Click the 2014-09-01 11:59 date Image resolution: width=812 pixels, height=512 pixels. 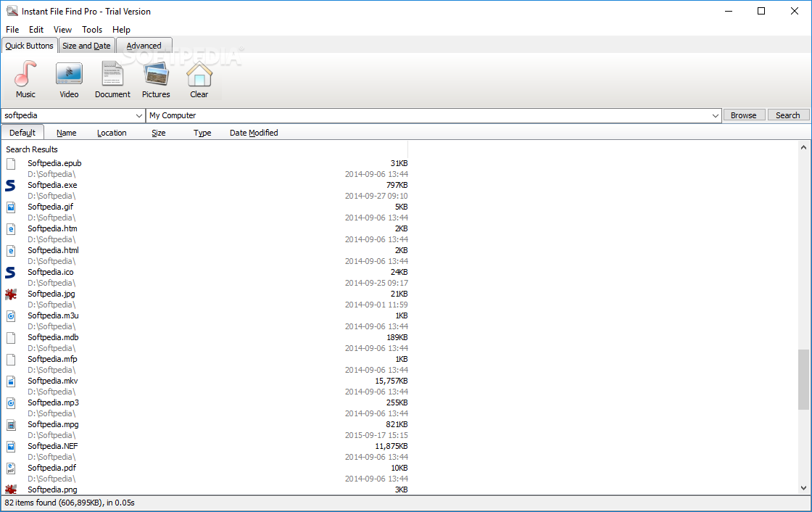click(x=376, y=305)
